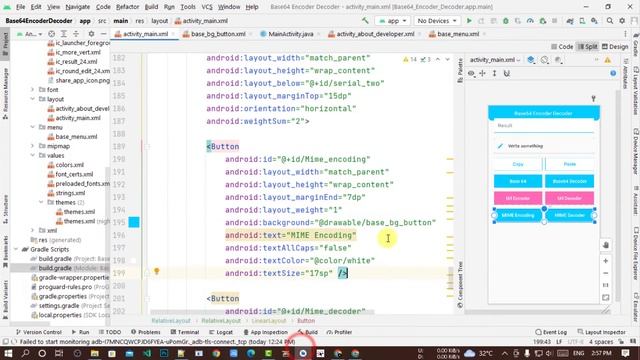Zoom out the preview with minus icon
Image resolution: width=640 pixels, height=360 pixels.
tap(606, 273)
